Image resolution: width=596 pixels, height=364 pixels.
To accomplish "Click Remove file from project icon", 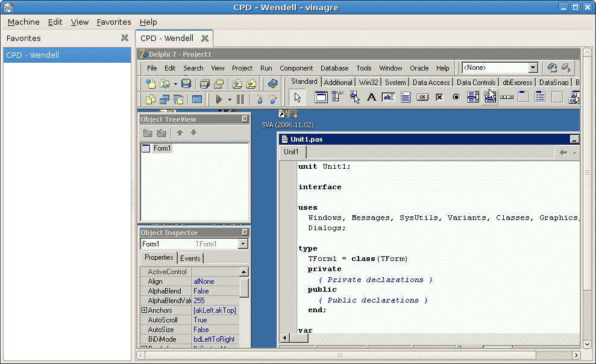I will tap(251, 84).
